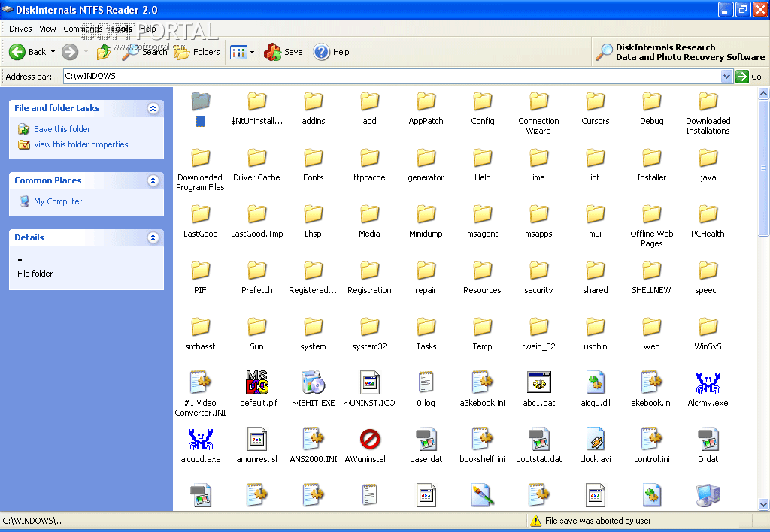Click the vertical scrollbar thumb
The image size is (770, 532).
click(x=763, y=168)
